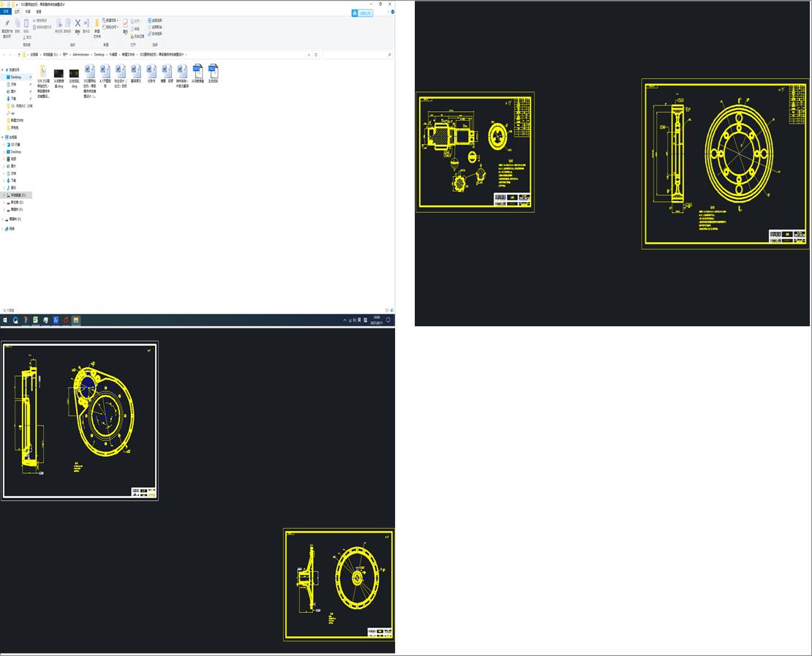Switch to details view button

387,310
